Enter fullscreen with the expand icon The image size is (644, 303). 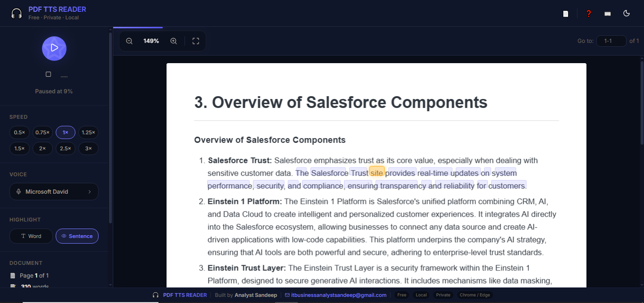tap(196, 41)
